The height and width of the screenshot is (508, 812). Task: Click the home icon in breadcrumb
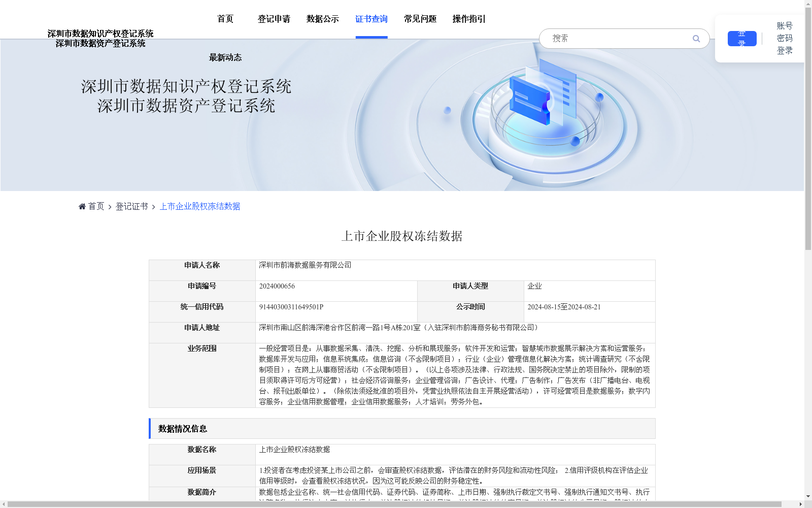pos(82,206)
